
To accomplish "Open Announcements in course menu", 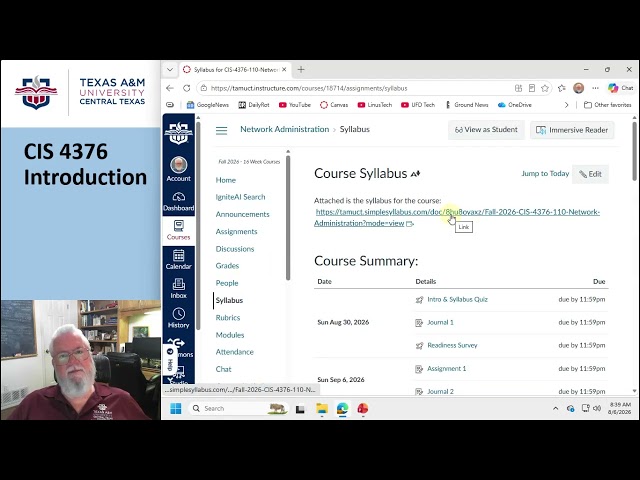I will (x=242, y=214).
